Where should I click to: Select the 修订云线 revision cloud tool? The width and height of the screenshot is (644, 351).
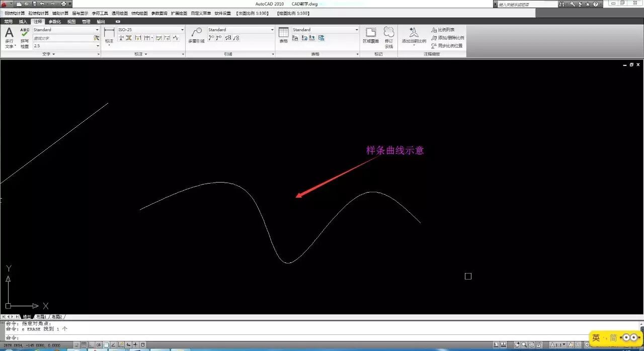coord(389,38)
